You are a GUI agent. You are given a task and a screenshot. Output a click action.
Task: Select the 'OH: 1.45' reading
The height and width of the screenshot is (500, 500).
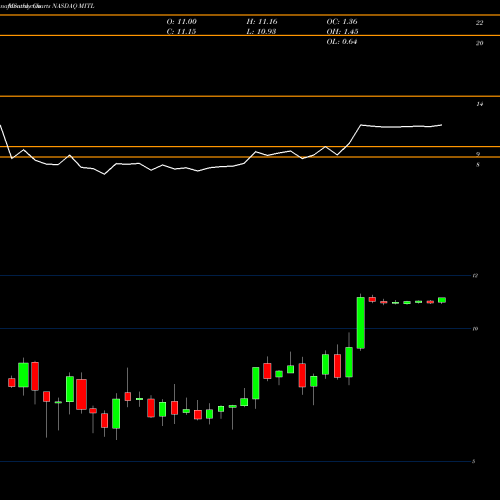(x=342, y=32)
